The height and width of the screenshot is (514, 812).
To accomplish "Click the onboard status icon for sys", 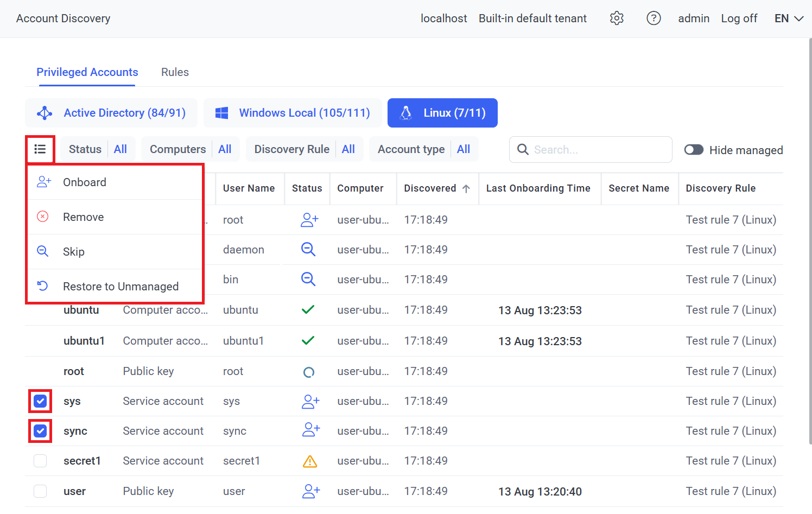I will (x=310, y=402).
